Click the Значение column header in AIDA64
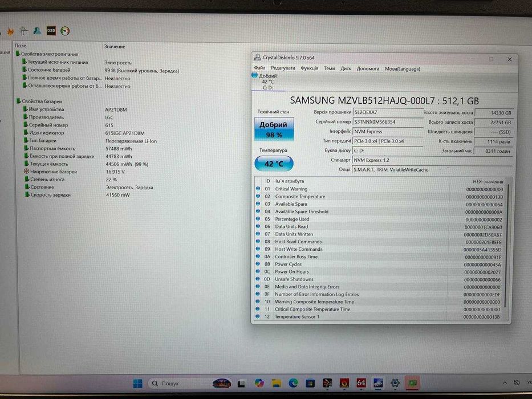The image size is (532, 399). pyautogui.click(x=115, y=47)
